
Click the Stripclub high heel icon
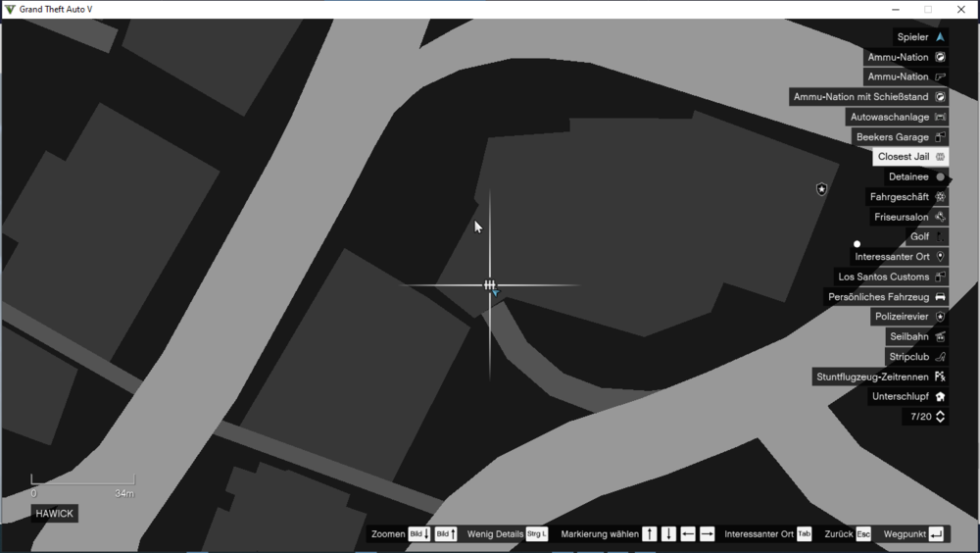coord(940,357)
